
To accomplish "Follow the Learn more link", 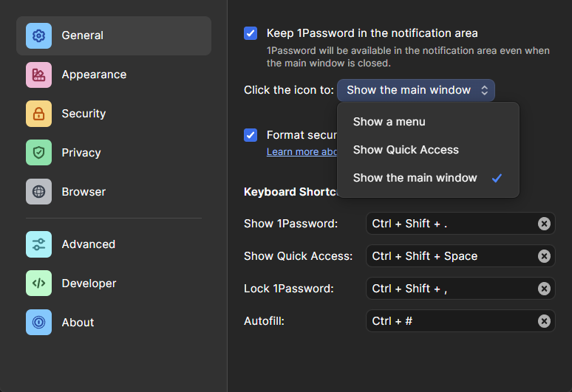I will click(x=302, y=151).
